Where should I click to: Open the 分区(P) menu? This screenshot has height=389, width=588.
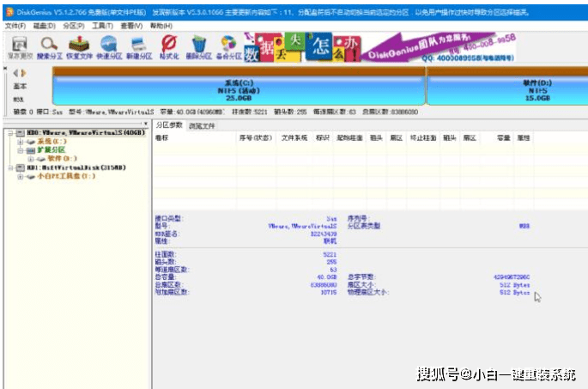tap(74, 26)
